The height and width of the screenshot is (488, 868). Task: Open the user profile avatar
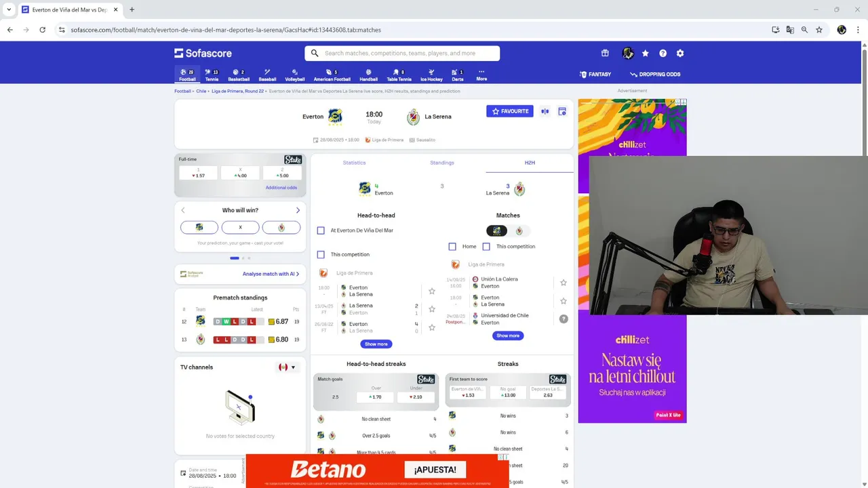[x=628, y=53]
